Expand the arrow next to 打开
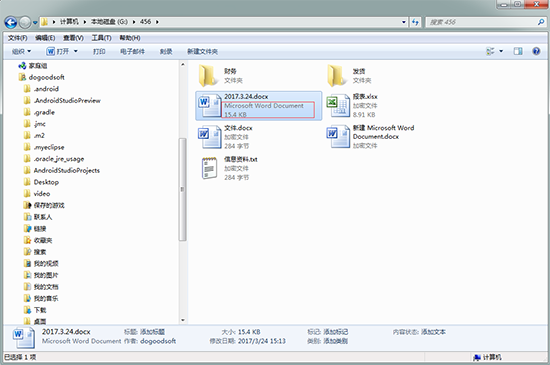550x365 pixels. point(75,52)
